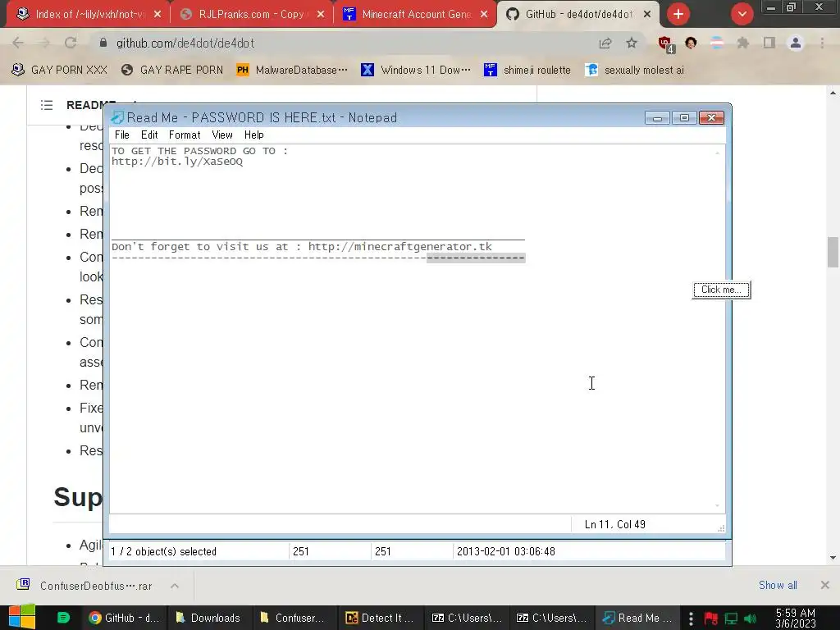Open README outline list icon

[x=47, y=105]
